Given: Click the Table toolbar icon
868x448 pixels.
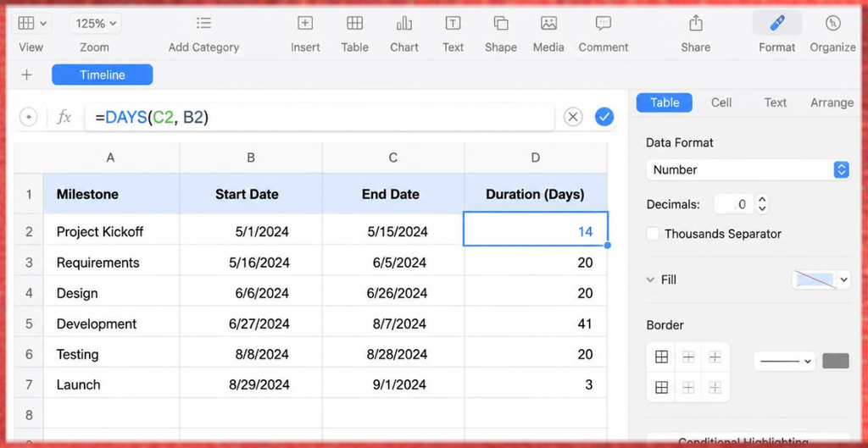Looking at the screenshot, I should 354,23.
